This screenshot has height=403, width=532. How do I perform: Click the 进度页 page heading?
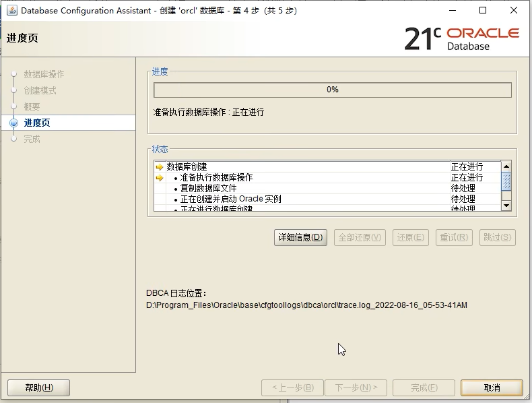(x=22, y=38)
